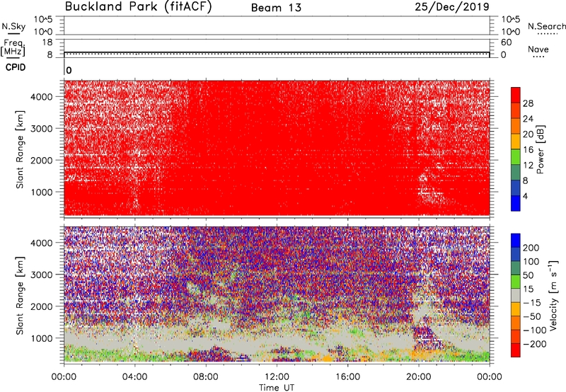Click the red 28 dB power color band

click(x=516, y=96)
